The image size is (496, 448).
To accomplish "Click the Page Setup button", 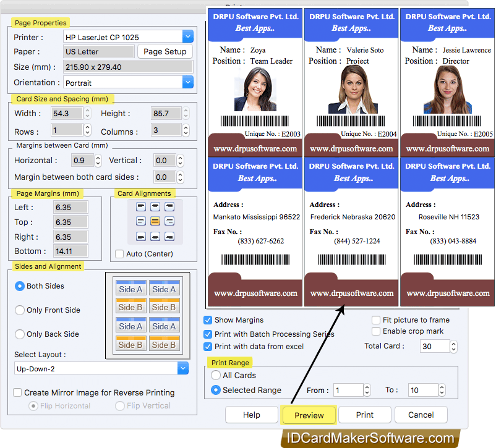I will 165,51.
